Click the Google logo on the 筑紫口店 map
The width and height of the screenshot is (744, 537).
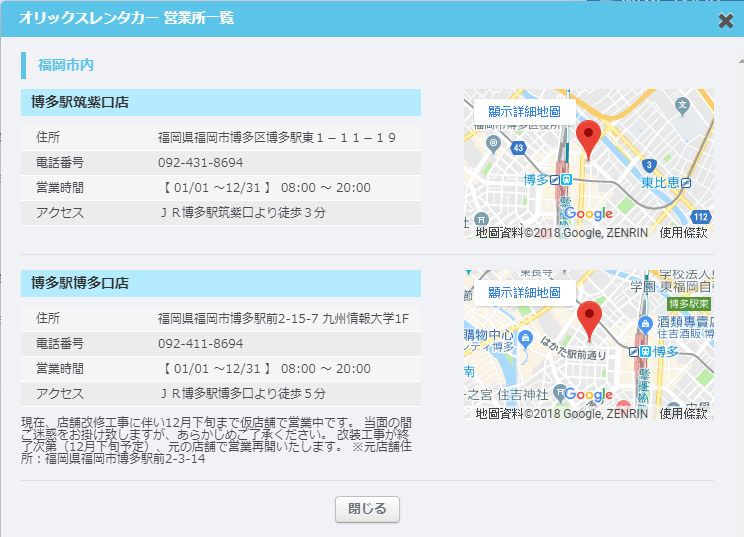[x=588, y=213]
